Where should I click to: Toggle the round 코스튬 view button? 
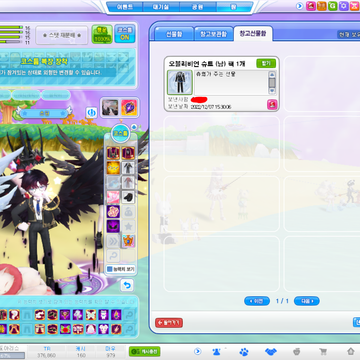pos(121,133)
